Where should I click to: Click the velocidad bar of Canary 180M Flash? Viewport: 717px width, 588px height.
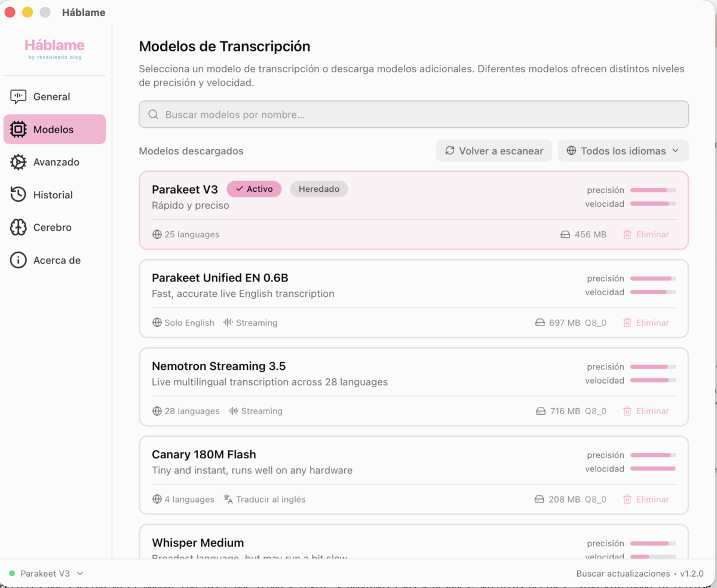tap(653, 469)
